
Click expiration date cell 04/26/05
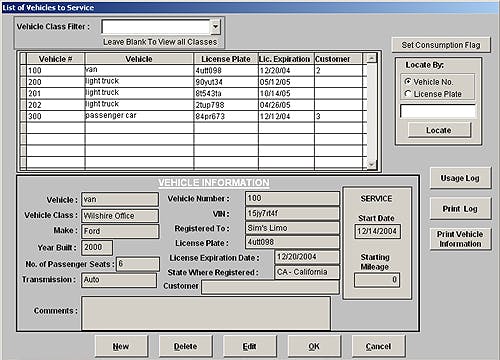pyautogui.click(x=286, y=105)
